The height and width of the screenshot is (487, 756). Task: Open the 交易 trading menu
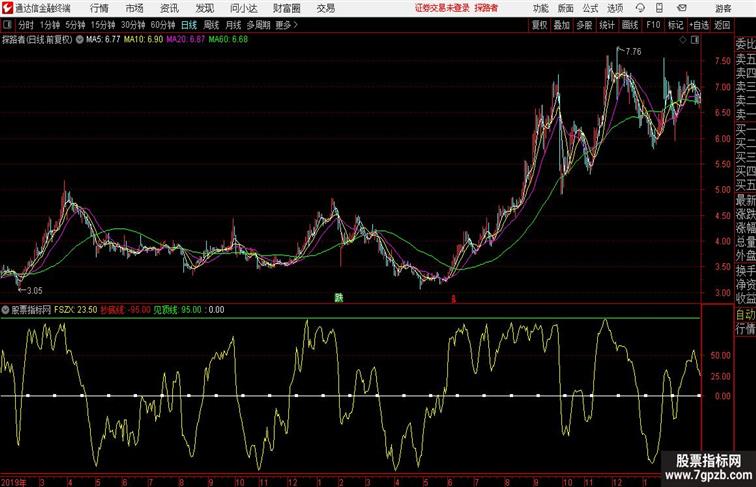coord(326,8)
